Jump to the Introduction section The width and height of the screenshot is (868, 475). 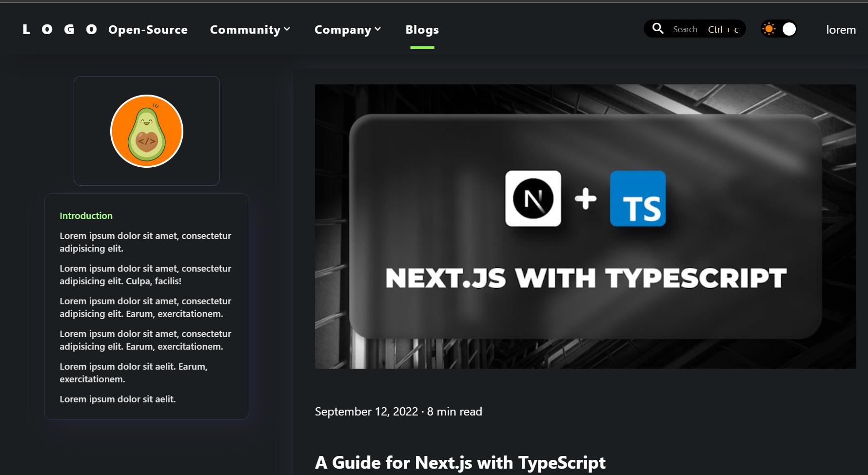pyautogui.click(x=86, y=216)
